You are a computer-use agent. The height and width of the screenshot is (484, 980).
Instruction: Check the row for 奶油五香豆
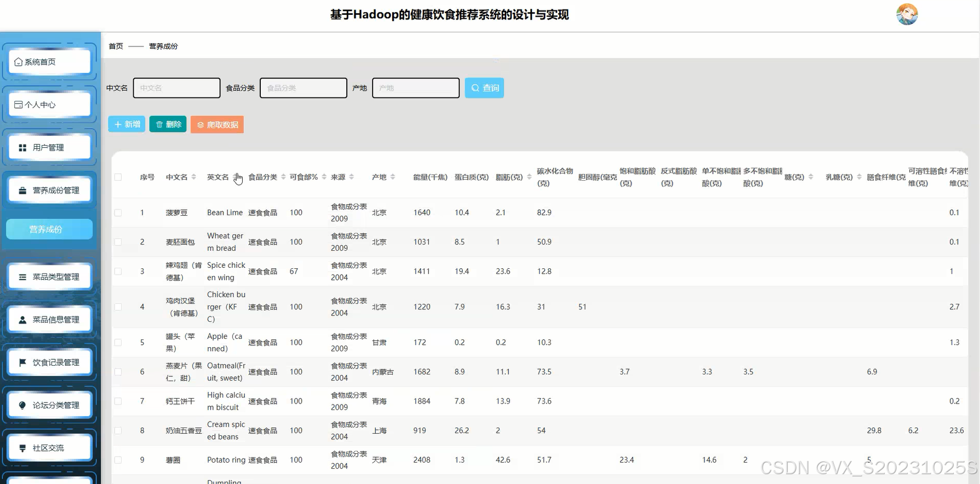[118, 430]
